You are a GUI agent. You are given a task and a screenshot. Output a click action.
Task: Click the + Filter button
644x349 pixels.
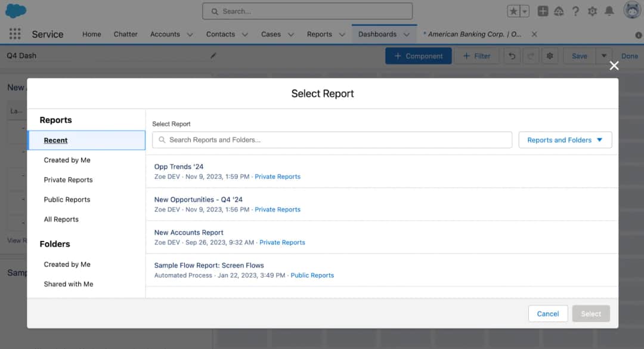coord(476,56)
